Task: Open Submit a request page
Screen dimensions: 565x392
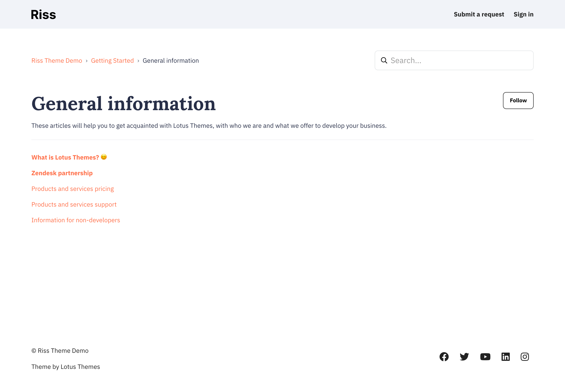Action: [x=479, y=15]
